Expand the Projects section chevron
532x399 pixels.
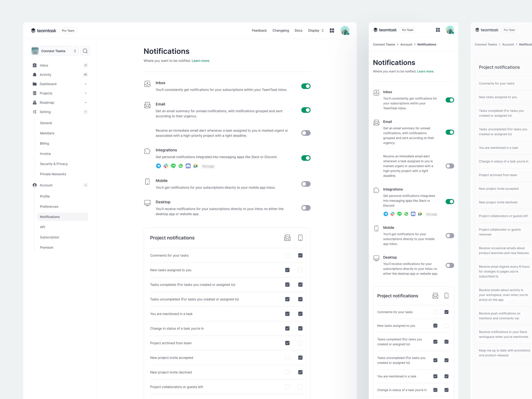(x=86, y=93)
